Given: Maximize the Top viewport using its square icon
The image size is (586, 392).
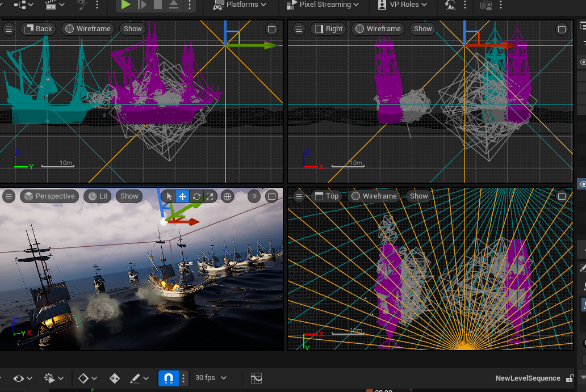Looking at the screenshot, I should pos(562,196).
